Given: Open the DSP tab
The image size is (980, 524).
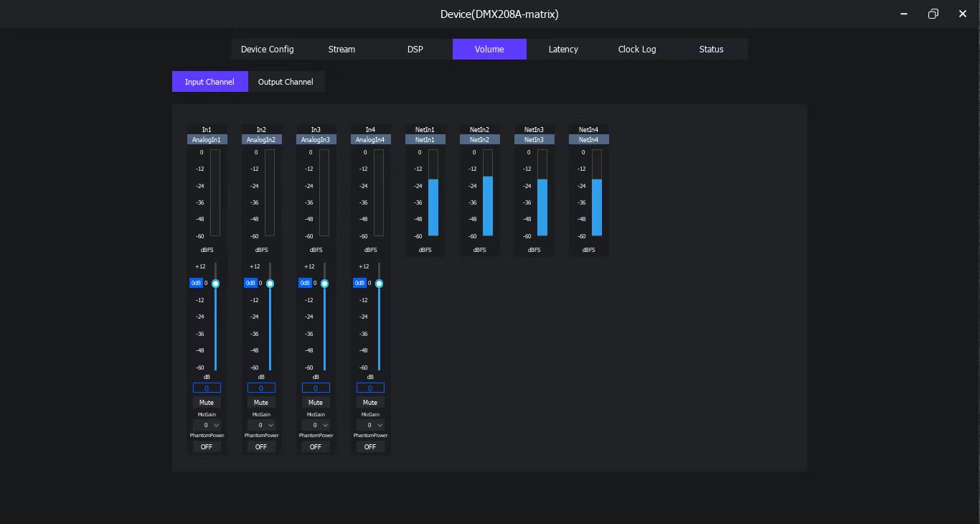Looking at the screenshot, I should [415, 49].
